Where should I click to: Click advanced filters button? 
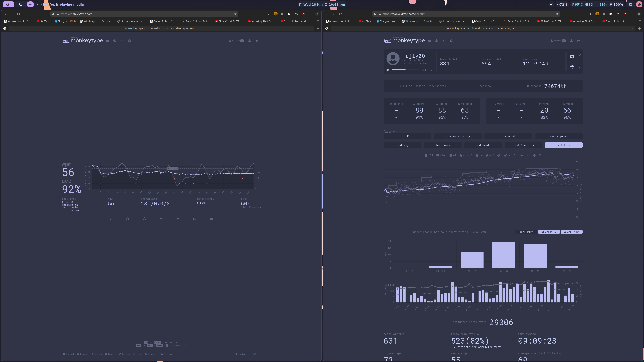(508, 137)
